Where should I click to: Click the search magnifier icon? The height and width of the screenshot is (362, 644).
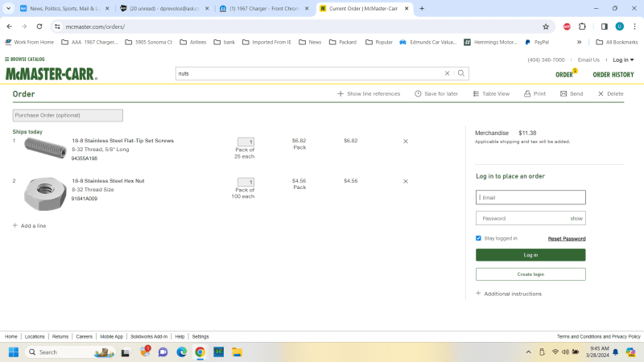click(x=461, y=73)
